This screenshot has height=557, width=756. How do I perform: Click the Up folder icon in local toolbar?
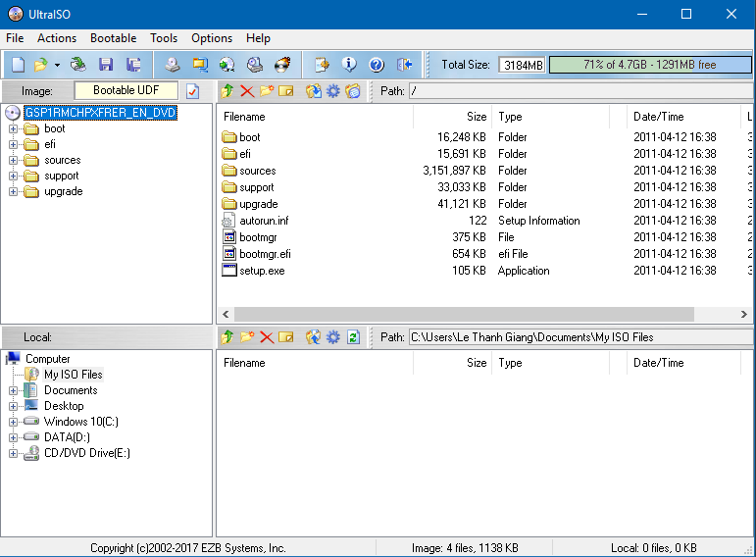(x=227, y=337)
